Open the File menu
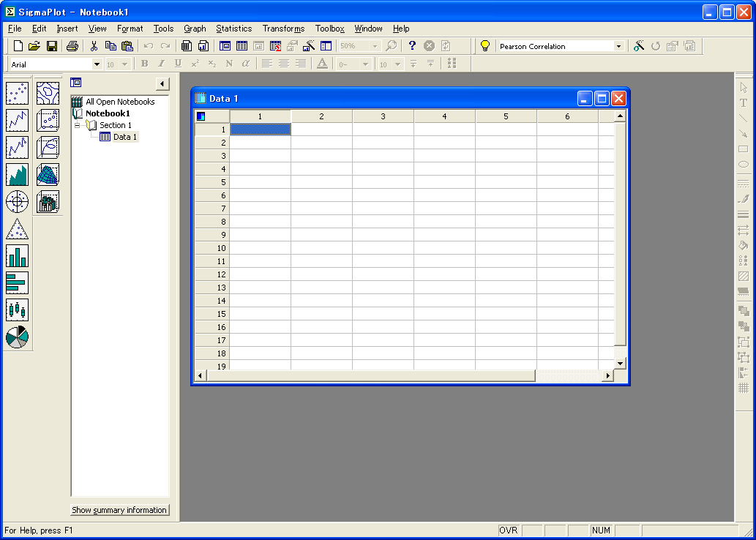 (x=15, y=29)
